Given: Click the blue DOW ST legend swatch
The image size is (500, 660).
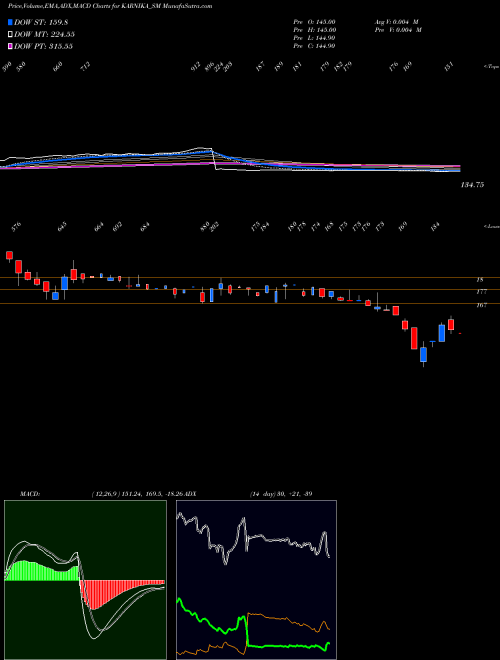Looking at the screenshot, I should pyautogui.click(x=10, y=22).
